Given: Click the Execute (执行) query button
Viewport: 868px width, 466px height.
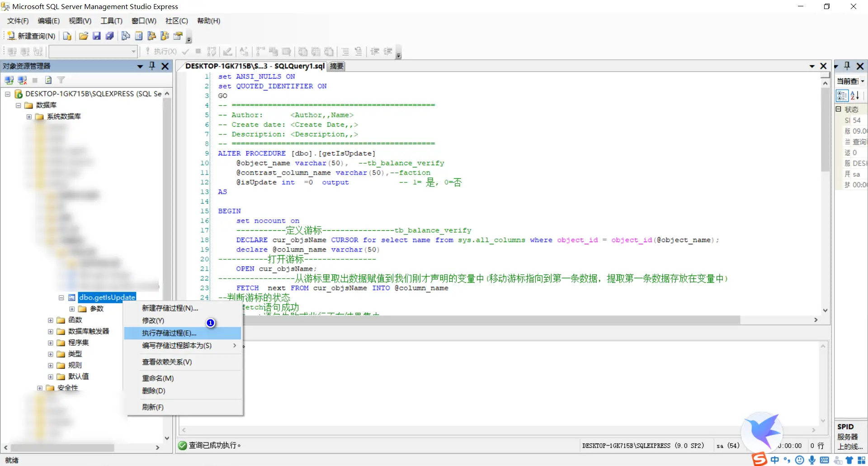Looking at the screenshot, I should 161,52.
